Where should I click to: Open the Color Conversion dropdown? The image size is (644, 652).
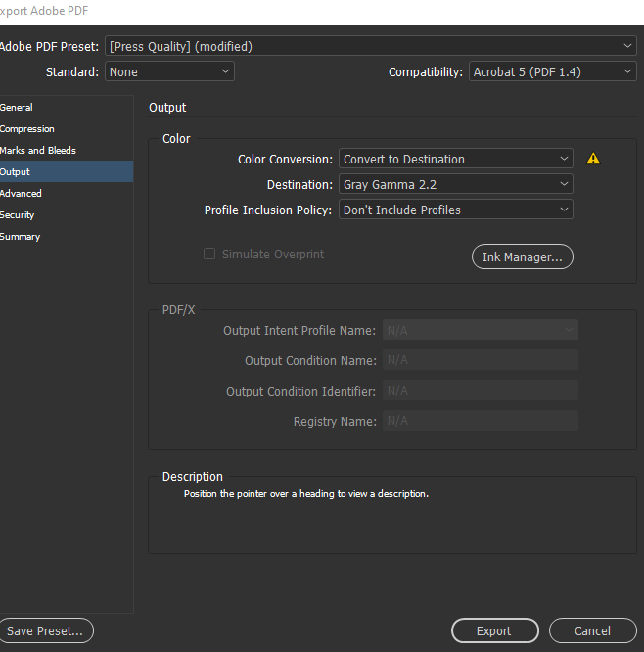coord(456,159)
